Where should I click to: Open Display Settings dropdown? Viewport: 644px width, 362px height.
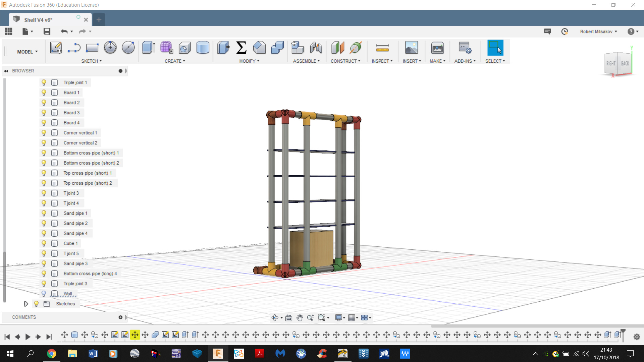click(x=340, y=318)
